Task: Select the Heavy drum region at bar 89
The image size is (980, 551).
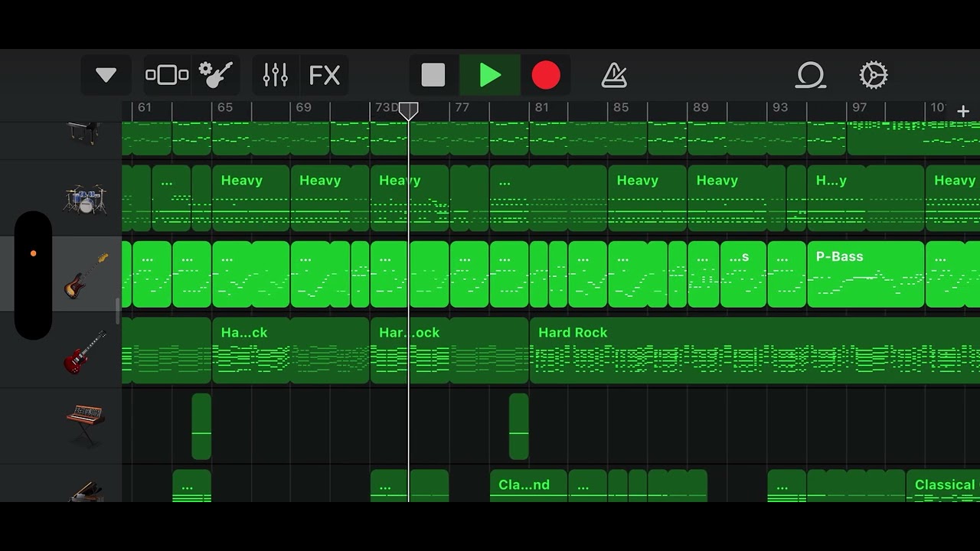Action: click(x=737, y=197)
